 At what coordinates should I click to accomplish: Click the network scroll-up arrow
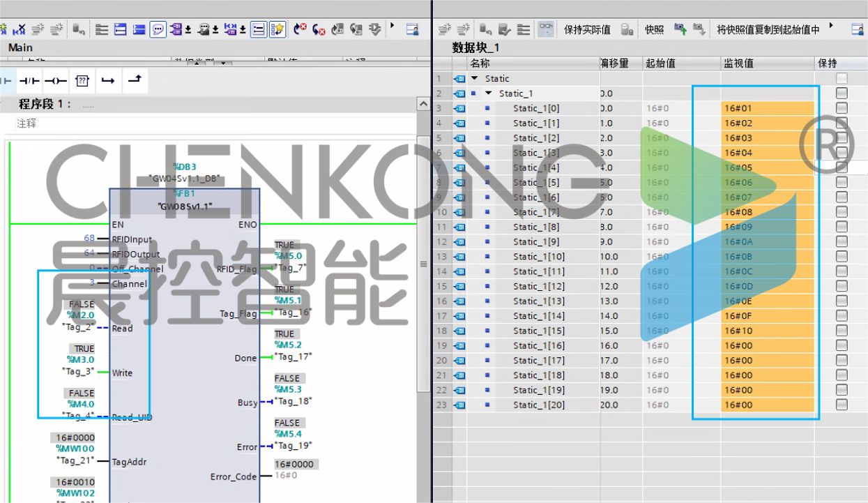point(423,104)
